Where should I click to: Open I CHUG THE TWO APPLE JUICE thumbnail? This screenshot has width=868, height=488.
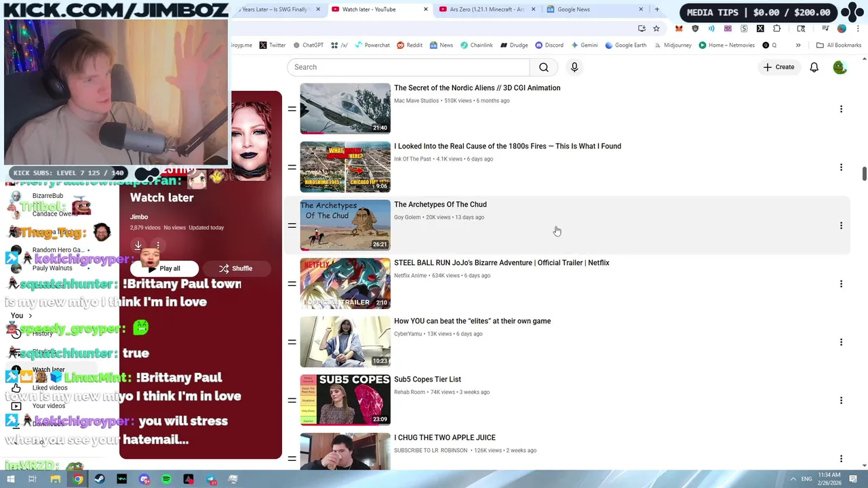click(x=345, y=451)
